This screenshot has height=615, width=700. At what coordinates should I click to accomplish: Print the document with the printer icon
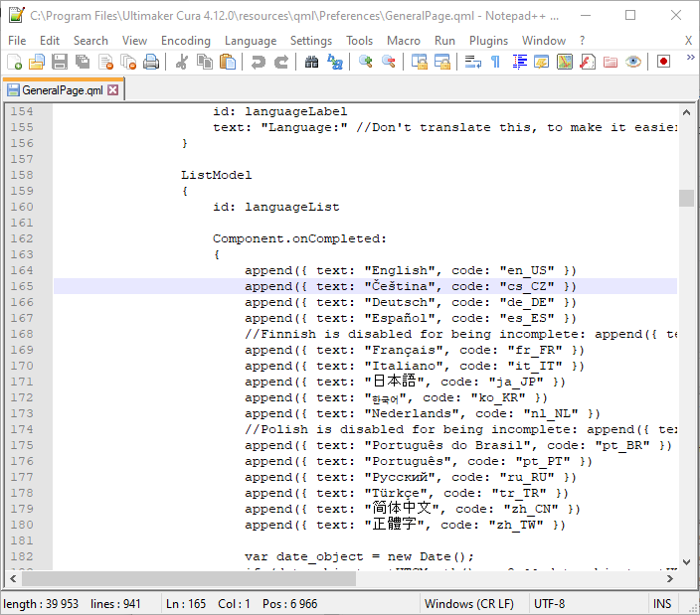click(x=151, y=62)
